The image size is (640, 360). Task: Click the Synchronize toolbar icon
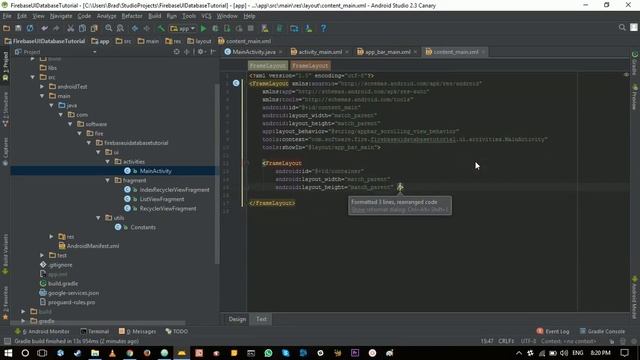(30, 29)
